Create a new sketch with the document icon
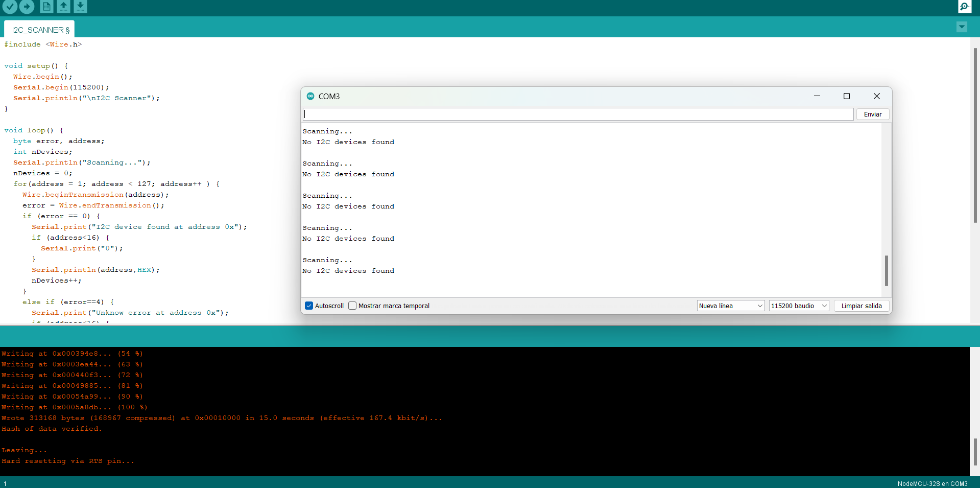Screen dimensions: 980x488 [46, 6]
